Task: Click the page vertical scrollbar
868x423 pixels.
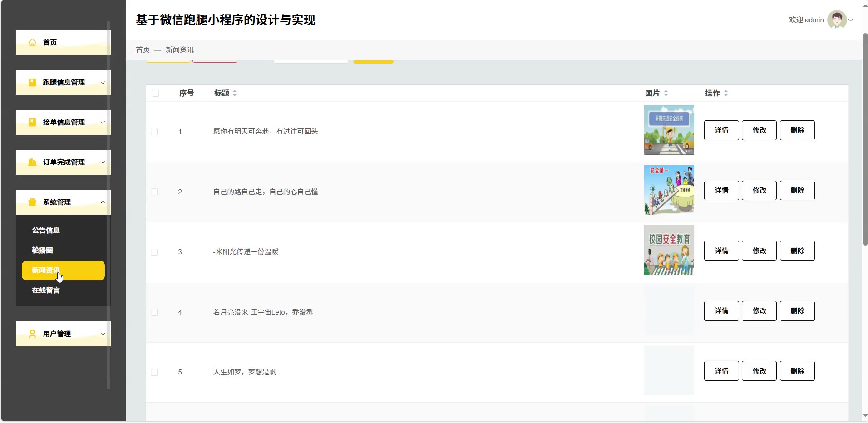Action: [x=865, y=139]
